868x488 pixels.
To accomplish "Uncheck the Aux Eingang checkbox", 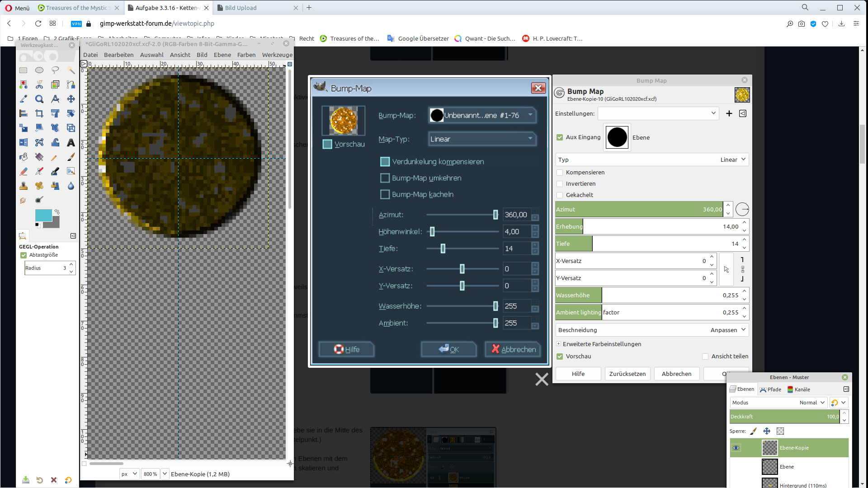I will (560, 137).
